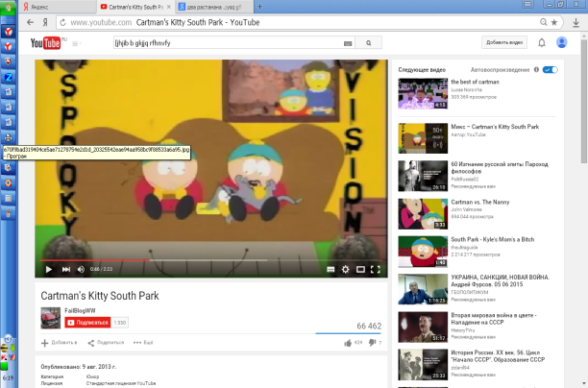Open a new browser tab with plus
The image size is (588, 388).
point(259,7)
